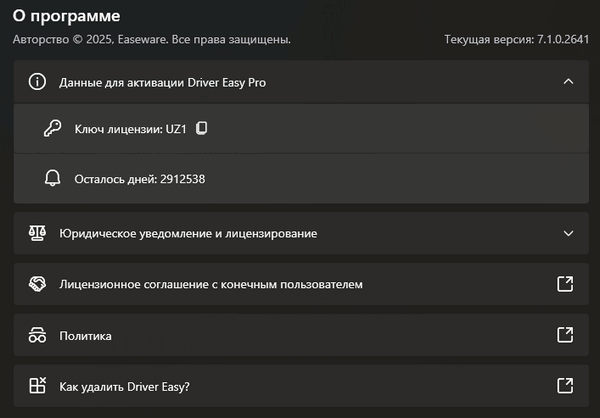
Task: Copy the license key to clipboard
Action: click(x=201, y=128)
